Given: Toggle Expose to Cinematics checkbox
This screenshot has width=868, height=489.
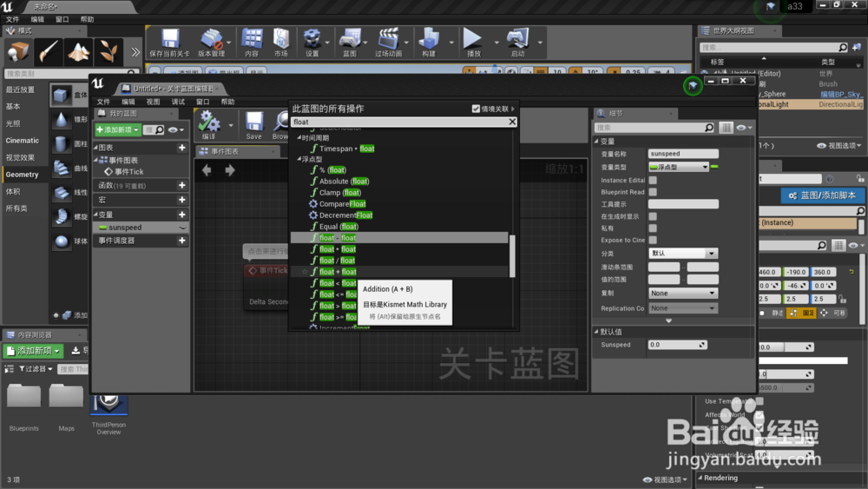Looking at the screenshot, I should click(653, 240).
